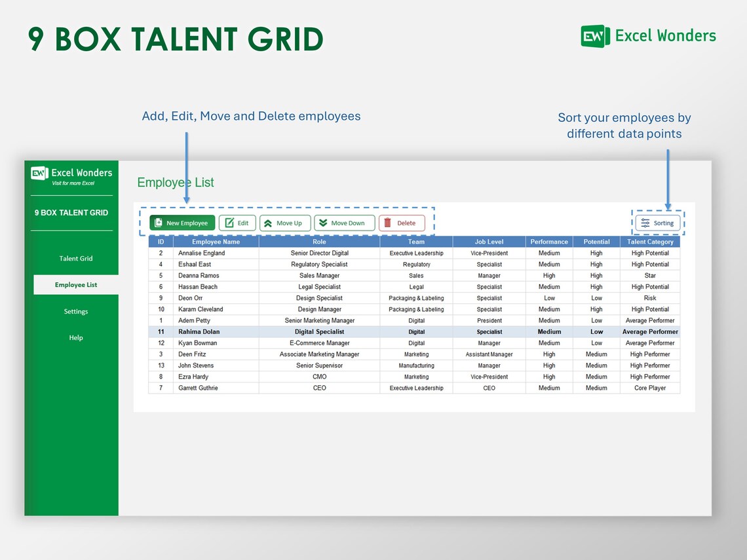
Task: Select the Edit employee pencil icon
Action: (x=229, y=223)
